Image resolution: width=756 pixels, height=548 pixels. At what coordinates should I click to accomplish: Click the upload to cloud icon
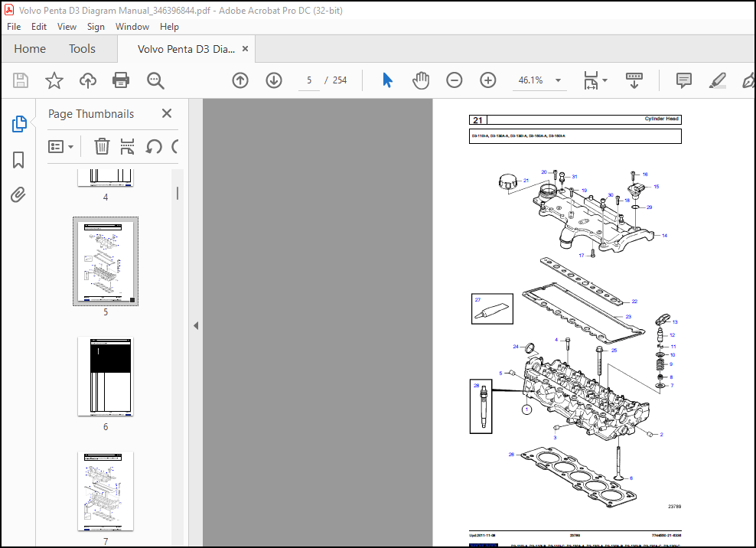[x=88, y=80]
